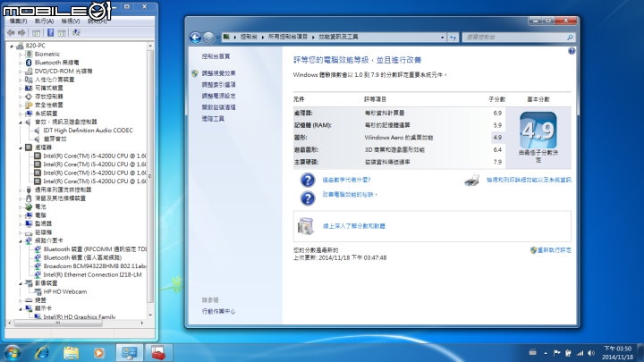Viewport: 644px width, 362px height.
Task: Click 所有控制台項目 breadcrumb in address bar
Action: point(288,37)
